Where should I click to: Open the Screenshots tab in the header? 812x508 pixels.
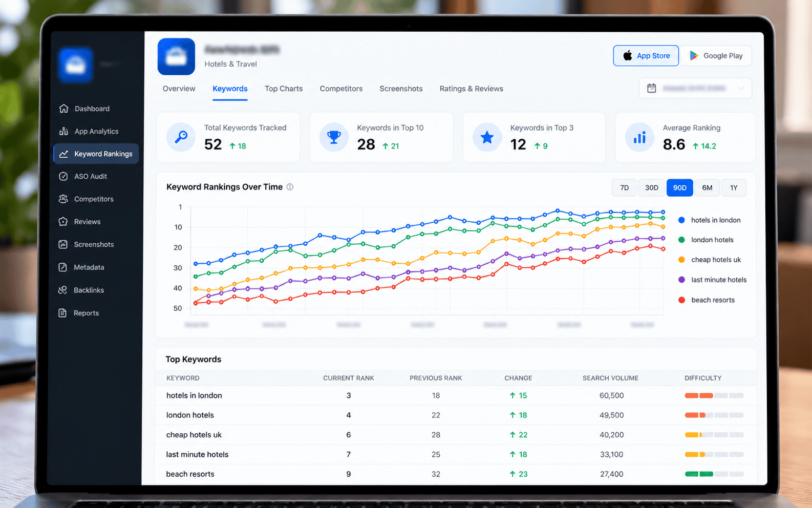[401, 89]
